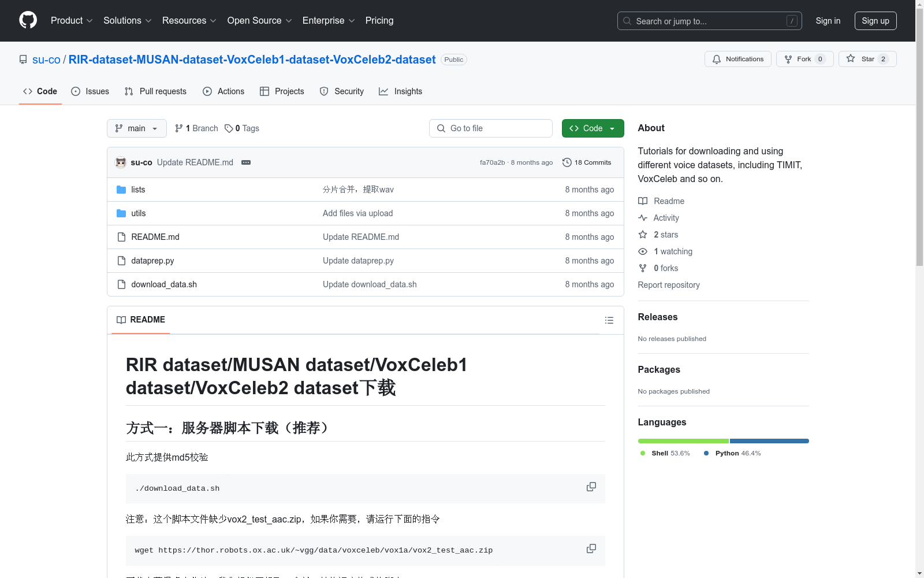Copy the wget command snippet
This screenshot has height=578, width=924.
(591, 549)
